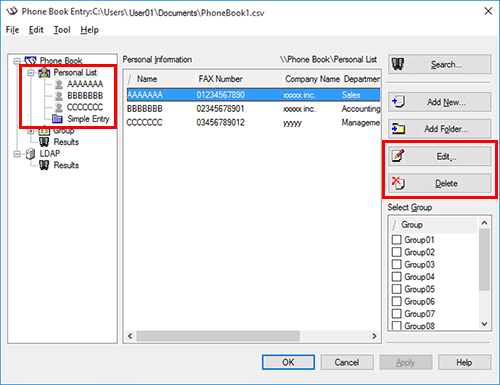Open the Tool menu
500x385 pixels.
(62, 30)
